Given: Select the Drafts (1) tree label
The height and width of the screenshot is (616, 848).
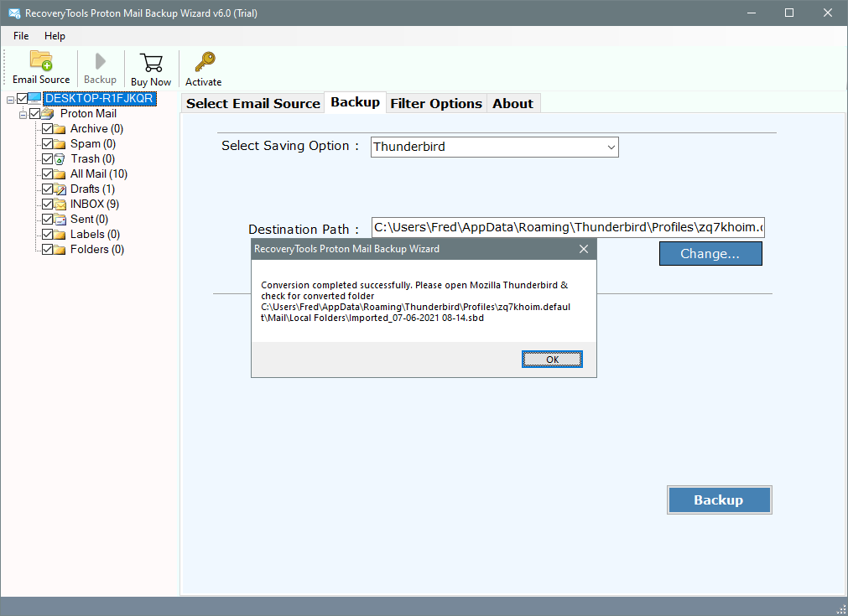Looking at the screenshot, I should coord(92,189).
